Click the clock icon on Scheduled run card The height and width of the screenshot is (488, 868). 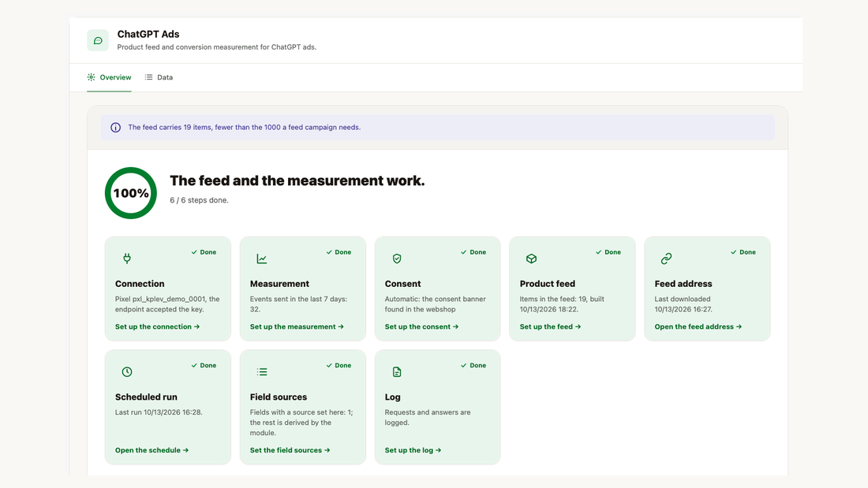(x=127, y=372)
